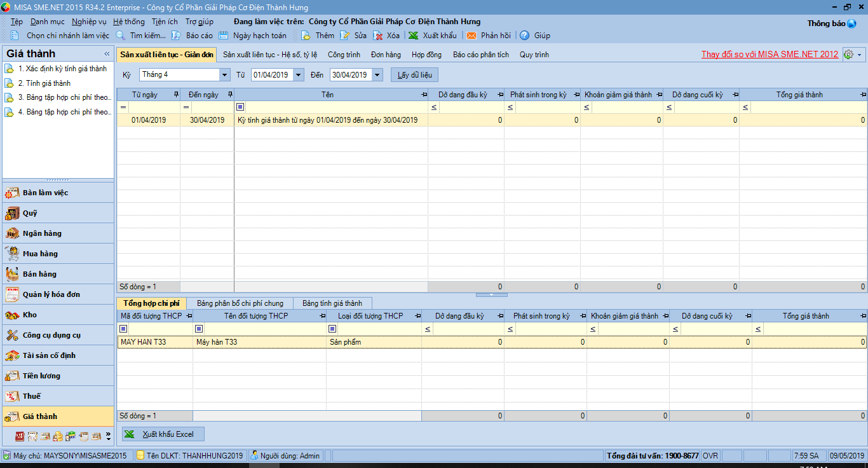Switch to Bảng tính giá thành tab

click(332, 303)
